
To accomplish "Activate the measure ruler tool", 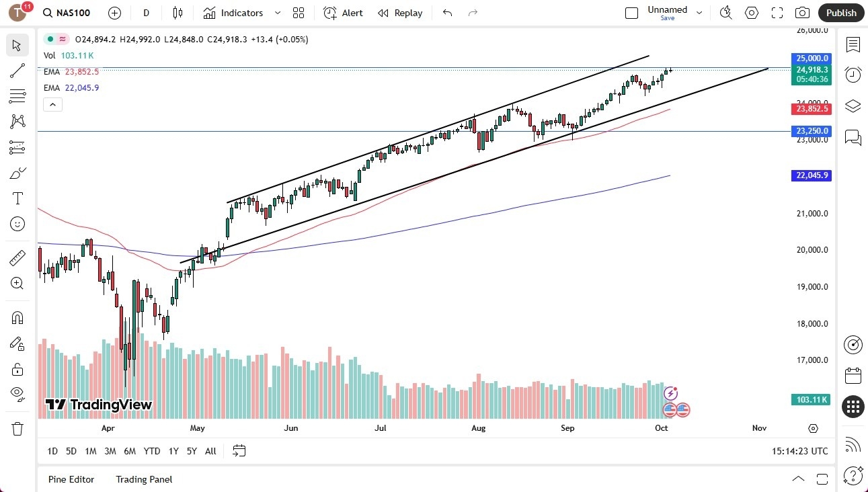I will click(x=17, y=257).
